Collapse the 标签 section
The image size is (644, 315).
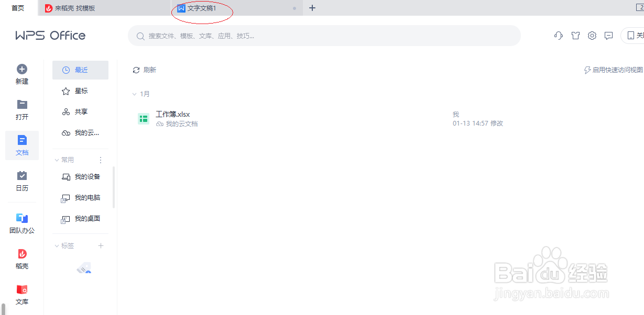(x=57, y=245)
